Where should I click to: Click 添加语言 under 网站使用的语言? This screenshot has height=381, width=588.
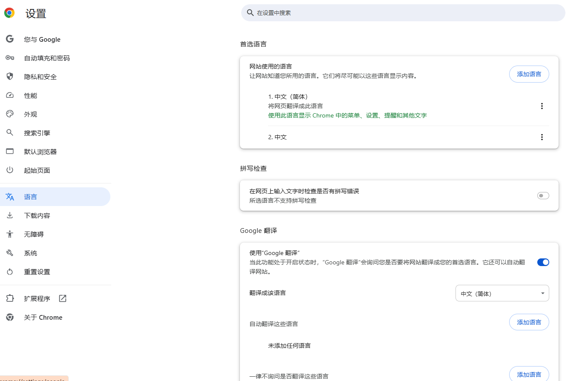(529, 74)
